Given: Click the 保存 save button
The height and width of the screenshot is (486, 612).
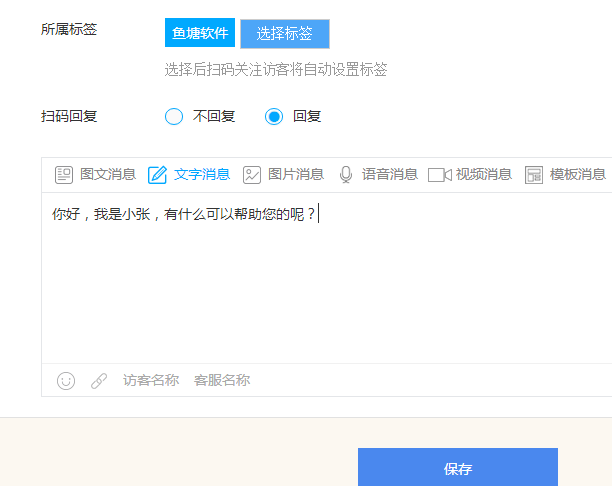Looking at the screenshot, I should [x=458, y=467].
